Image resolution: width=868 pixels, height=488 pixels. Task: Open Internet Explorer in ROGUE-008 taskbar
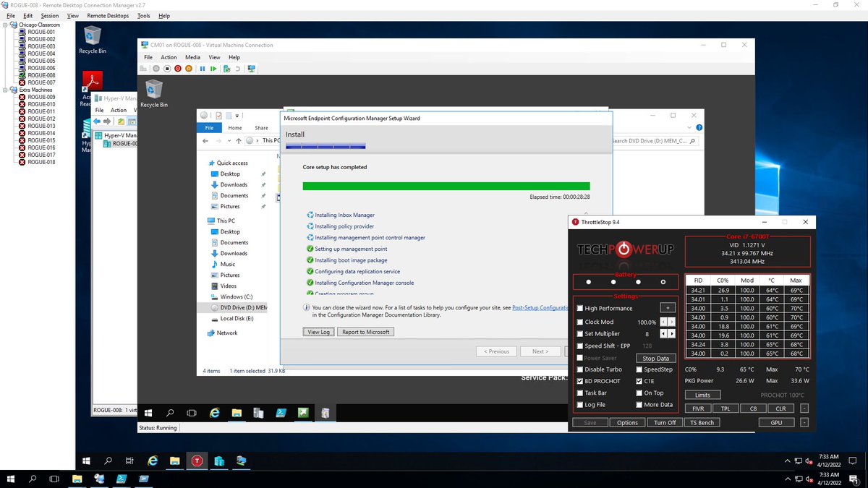153,461
